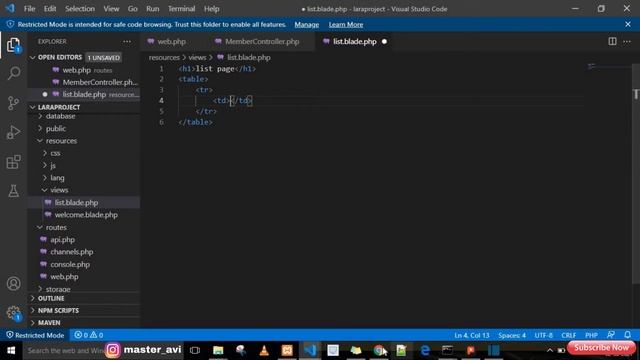This screenshot has height=360, width=640.
Task: Open editor More Actions ellipsis
Action: [627, 41]
